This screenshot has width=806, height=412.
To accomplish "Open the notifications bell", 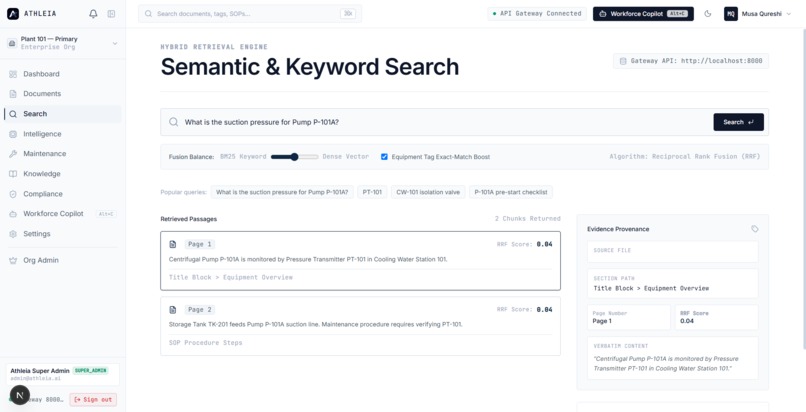I will pos(93,14).
